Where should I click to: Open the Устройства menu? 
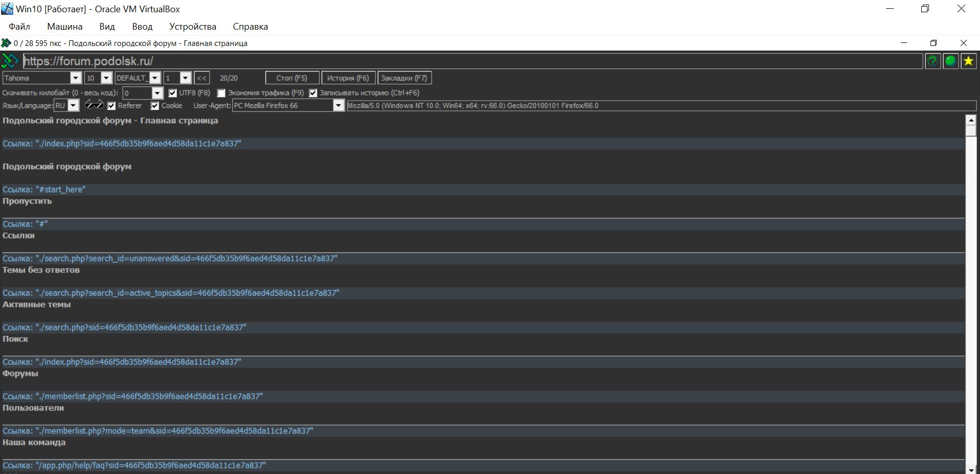click(x=192, y=27)
